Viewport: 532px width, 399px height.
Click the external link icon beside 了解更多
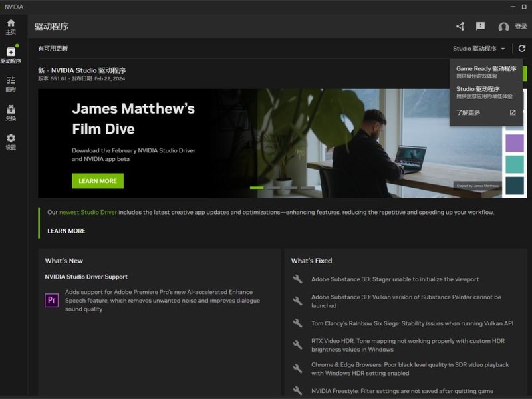(x=513, y=112)
